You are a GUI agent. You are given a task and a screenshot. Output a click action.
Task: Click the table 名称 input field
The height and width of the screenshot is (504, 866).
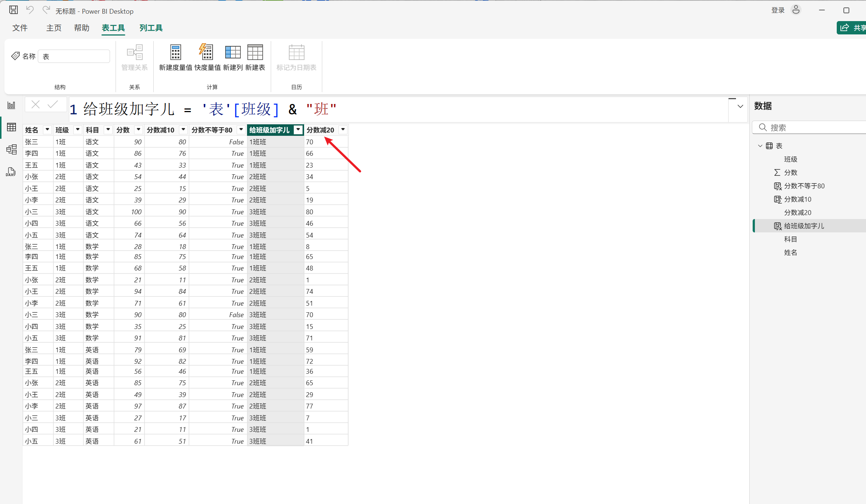pos(74,57)
